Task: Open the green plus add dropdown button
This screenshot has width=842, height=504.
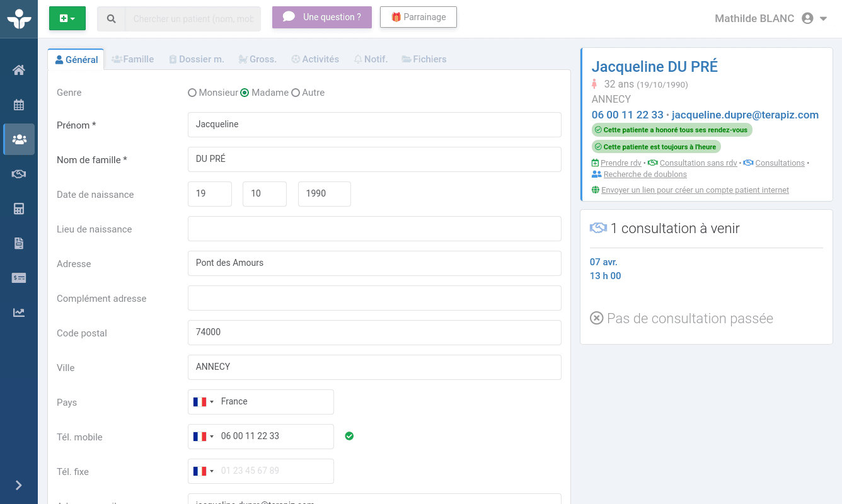Action: click(67, 18)
